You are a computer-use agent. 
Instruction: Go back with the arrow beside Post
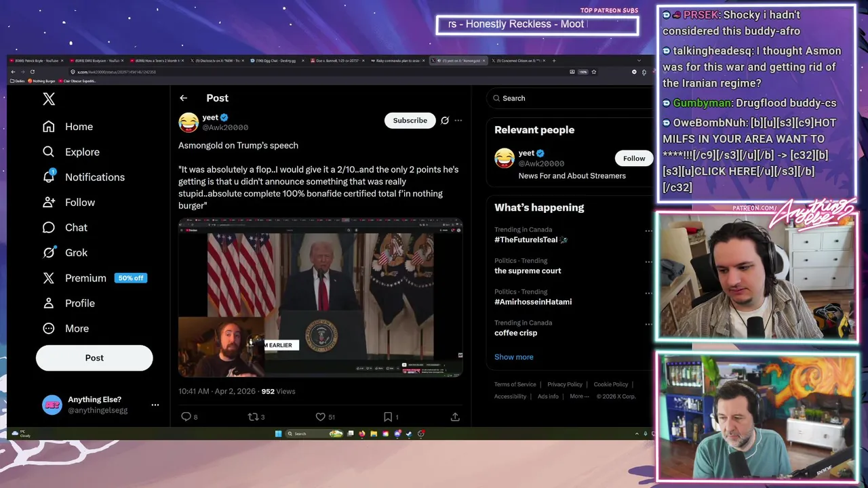click(x=183, y=98)
